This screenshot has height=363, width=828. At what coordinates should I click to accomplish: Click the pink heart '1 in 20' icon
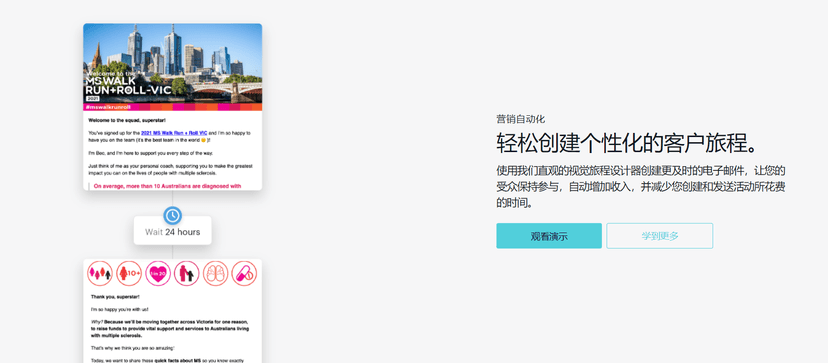point(158,274)
